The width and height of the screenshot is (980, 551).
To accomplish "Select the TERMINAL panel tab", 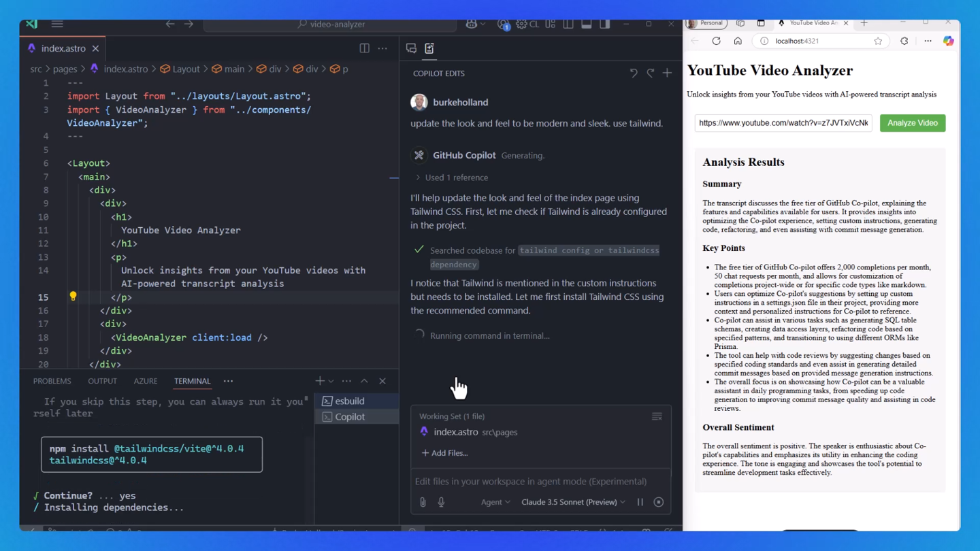I will pos(192,381).
